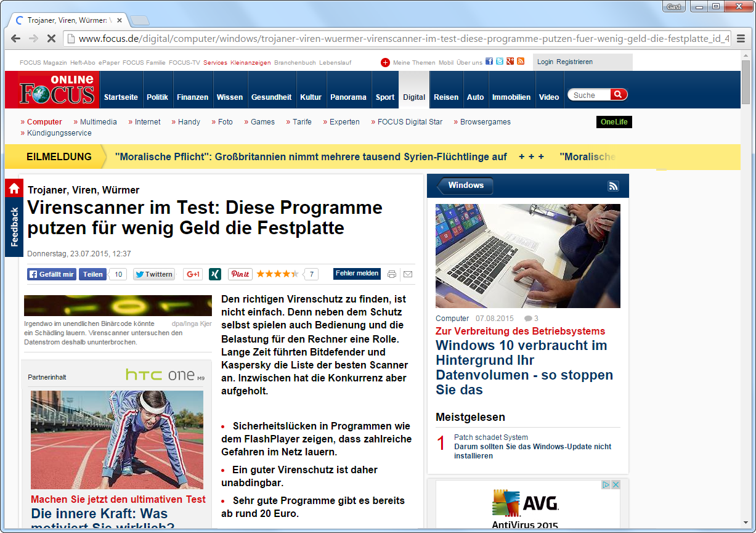Select the Multimedia submenu item

[x=98, y=122]
